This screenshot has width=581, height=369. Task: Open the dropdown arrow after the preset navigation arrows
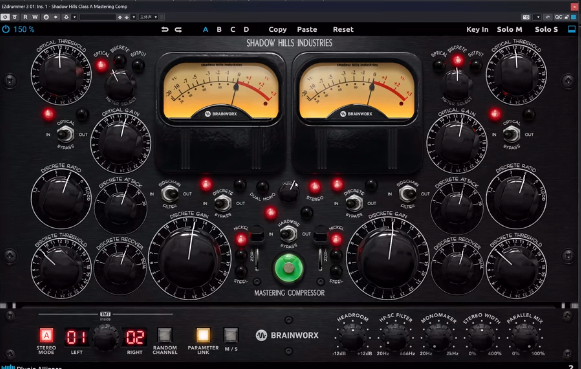pos(134,17)
